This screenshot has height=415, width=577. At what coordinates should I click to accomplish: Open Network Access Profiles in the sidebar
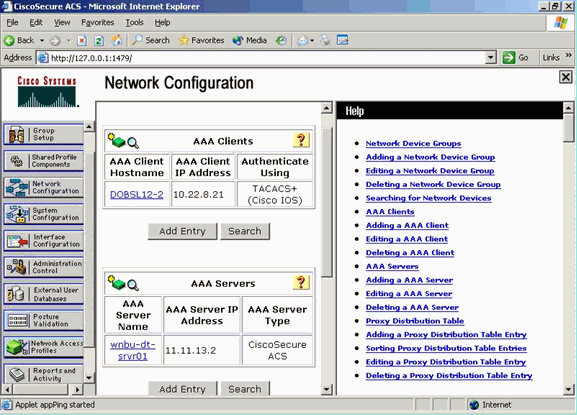click(x=43, y=347)
